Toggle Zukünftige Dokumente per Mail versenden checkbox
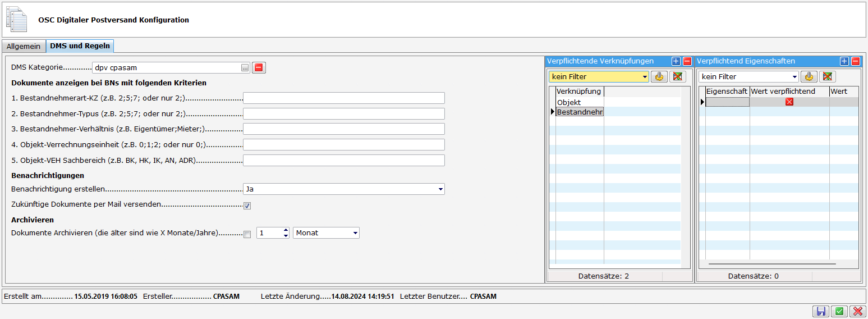The width and height of the screenshot is (868, 319). point(247,206)
